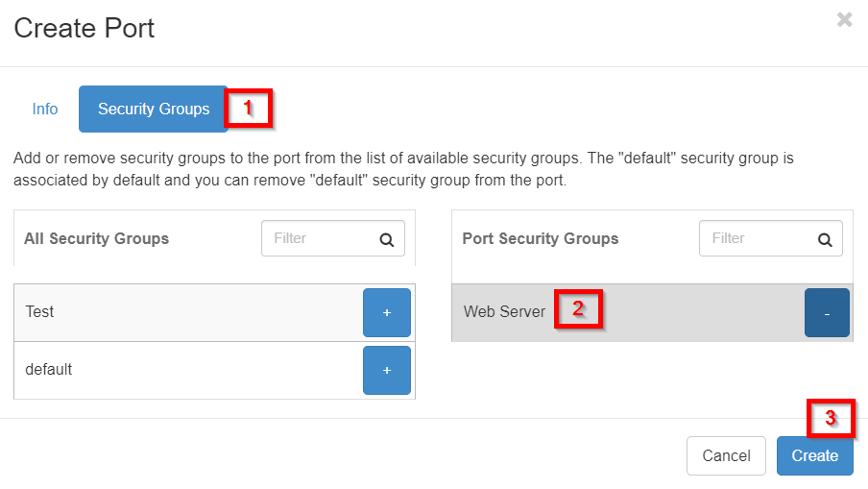The height and width of the screenshot is (489, 868).
Task: Click search icon in All Security Groups filter
Action: [x=386, y=239]
